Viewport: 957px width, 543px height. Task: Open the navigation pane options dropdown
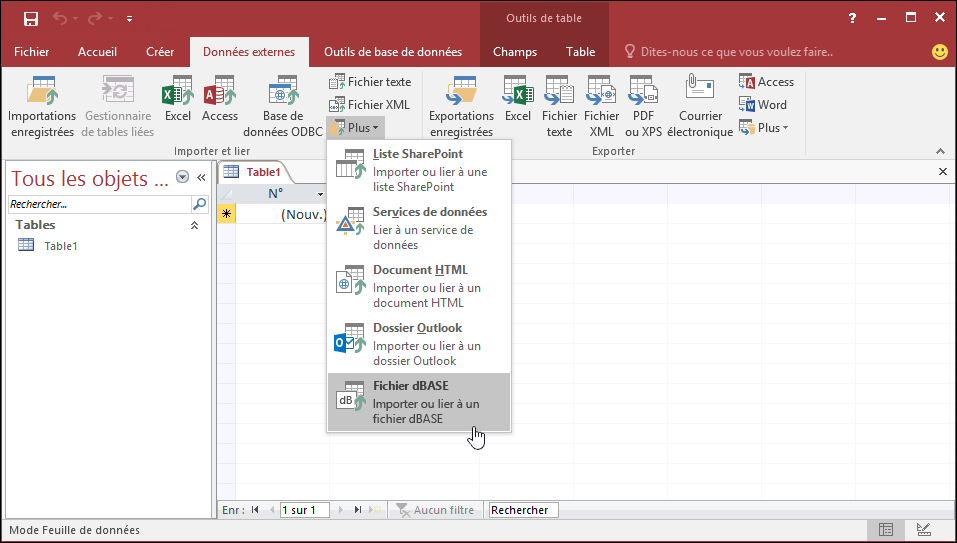(182, 177)
